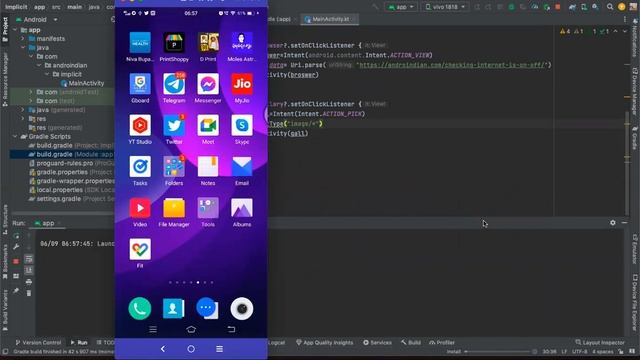Open the Build tool tab

point(411,342)
